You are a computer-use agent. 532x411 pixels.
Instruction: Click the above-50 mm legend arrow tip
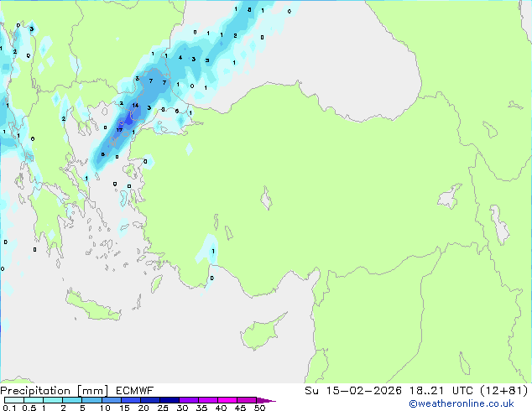[266, 400]
